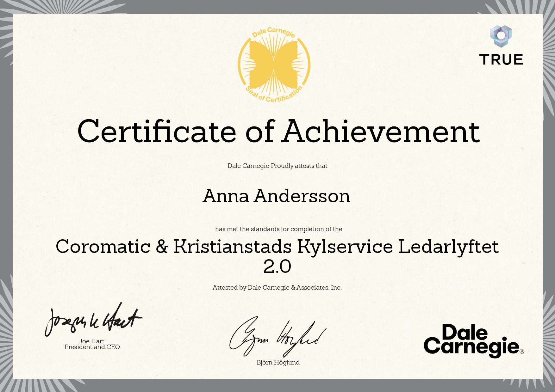Click the recipient name Anna Andersson

click(276, 196)
